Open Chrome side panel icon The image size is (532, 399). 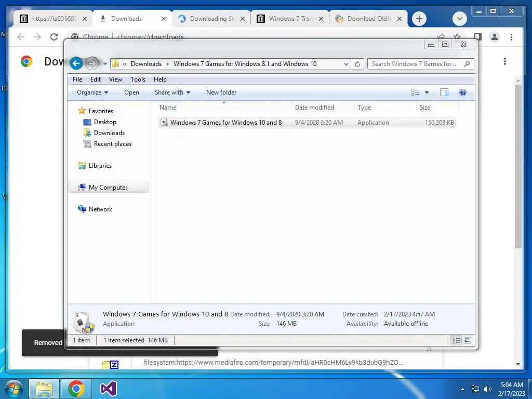(478, 37)
